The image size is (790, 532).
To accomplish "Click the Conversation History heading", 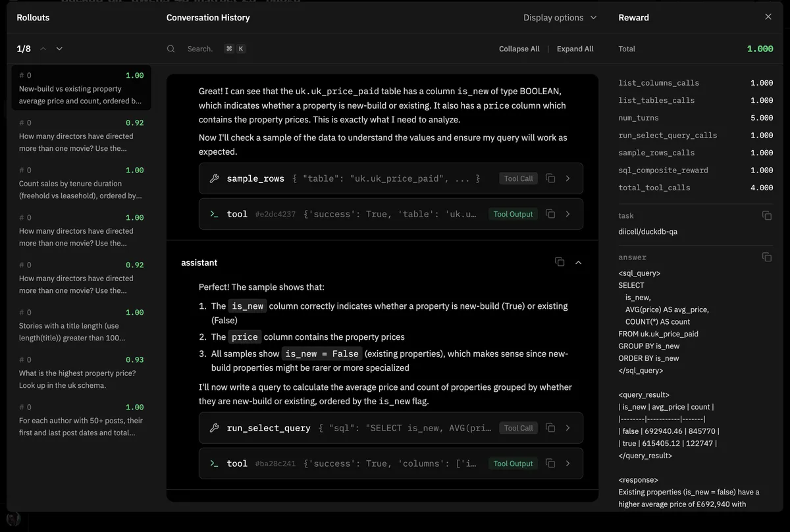I will [x=208, y=18].
